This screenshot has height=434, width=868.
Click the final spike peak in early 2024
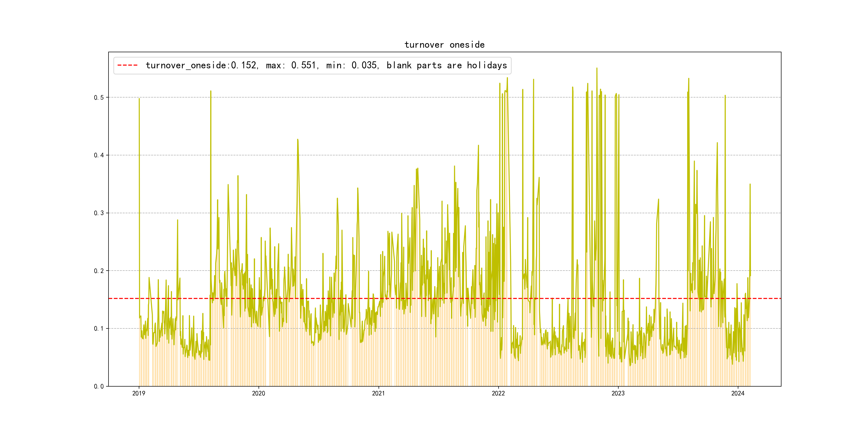(x=750, y=185)
